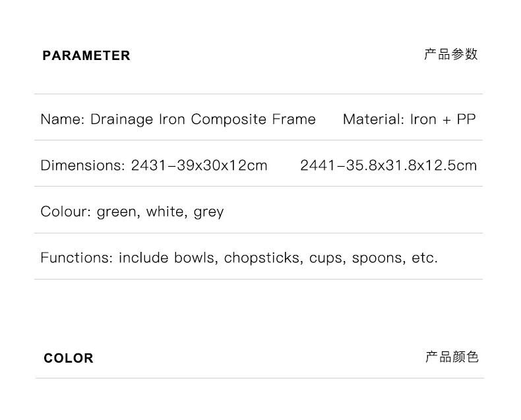Viewport: 521px width, 420px height.
Task: Click the product name Drainage Iron Composite Frame
Action: tap(203, 119)
